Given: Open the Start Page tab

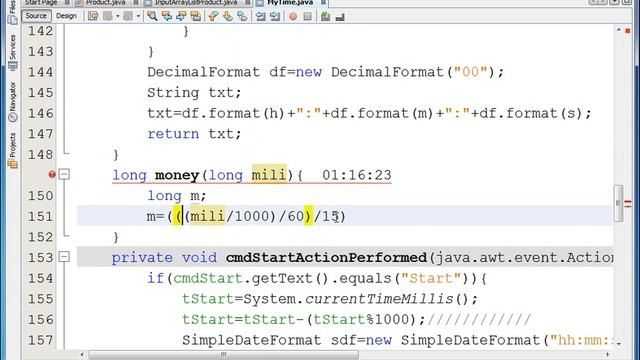Looking at the screenshot, I should 41,3.
